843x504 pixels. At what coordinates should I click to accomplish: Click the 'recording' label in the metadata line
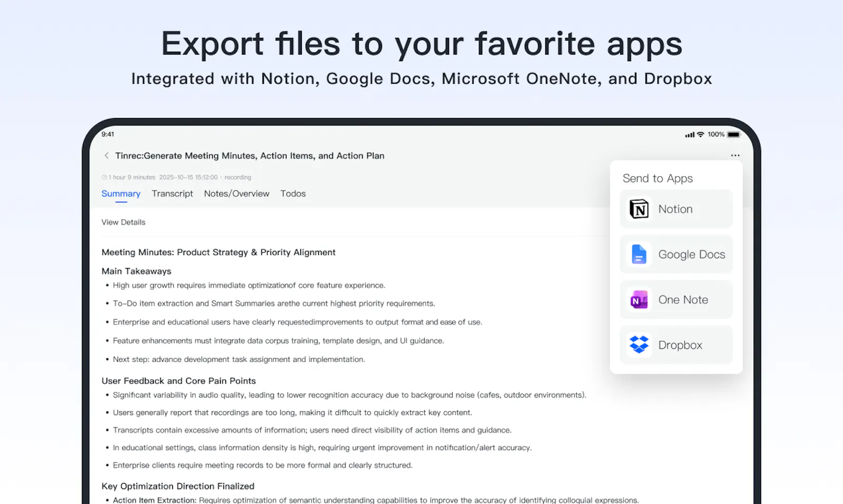click(x=238, y=177)
